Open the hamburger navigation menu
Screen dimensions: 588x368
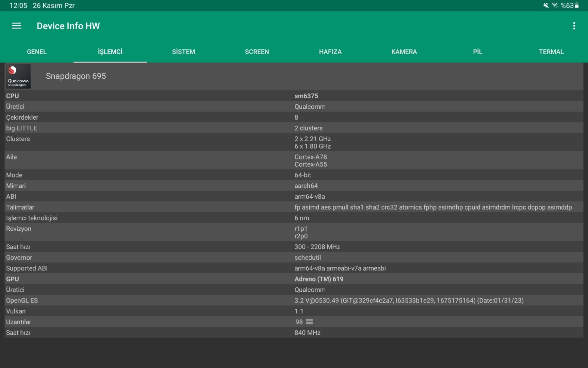[16, 26]
